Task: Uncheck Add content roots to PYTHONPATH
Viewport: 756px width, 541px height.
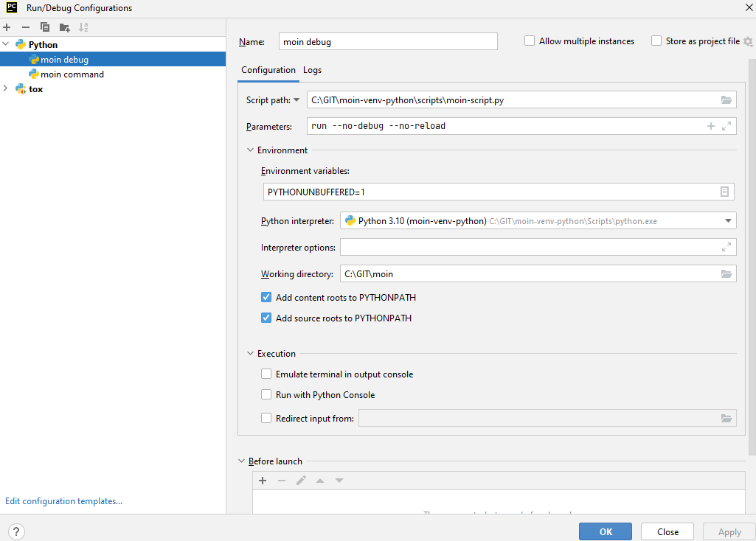Action: coord(266,297)
